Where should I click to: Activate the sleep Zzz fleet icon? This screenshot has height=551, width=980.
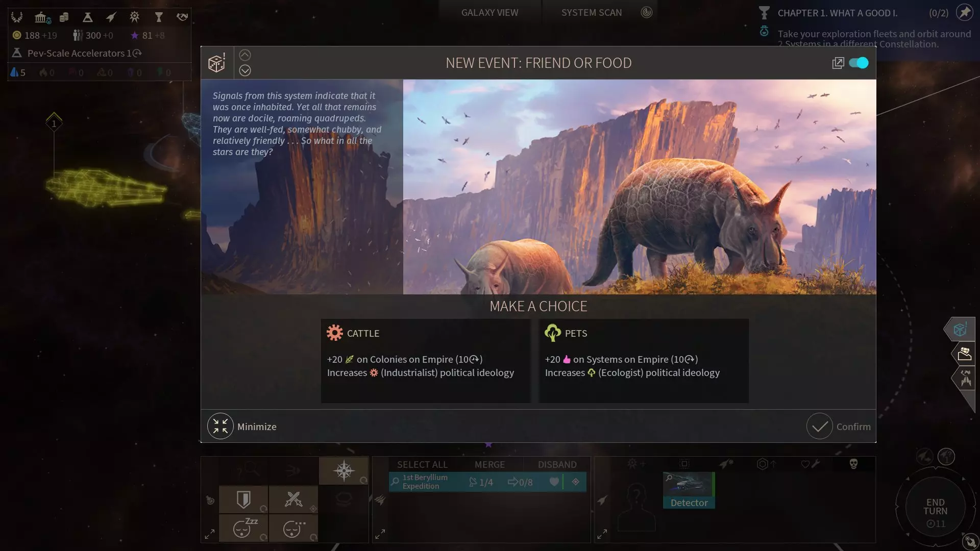(243, 528)
